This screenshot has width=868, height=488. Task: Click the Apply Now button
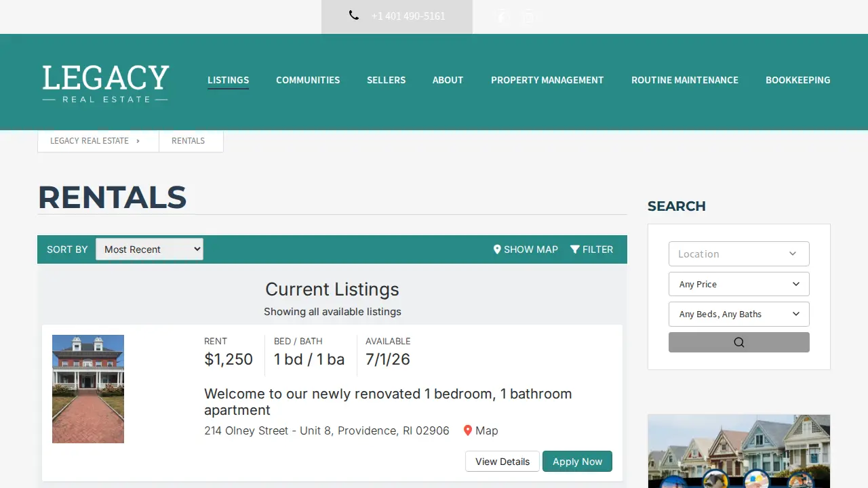pyautogui.click(x=577, y=462)
